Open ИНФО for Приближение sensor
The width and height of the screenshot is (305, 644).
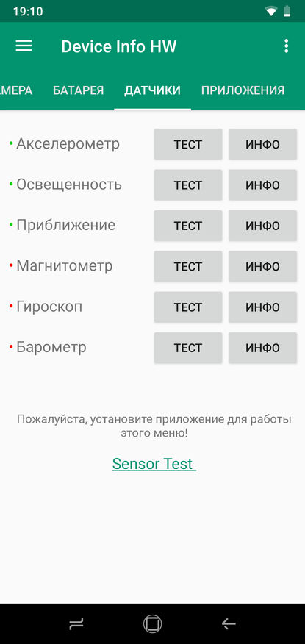coord(262,226)
